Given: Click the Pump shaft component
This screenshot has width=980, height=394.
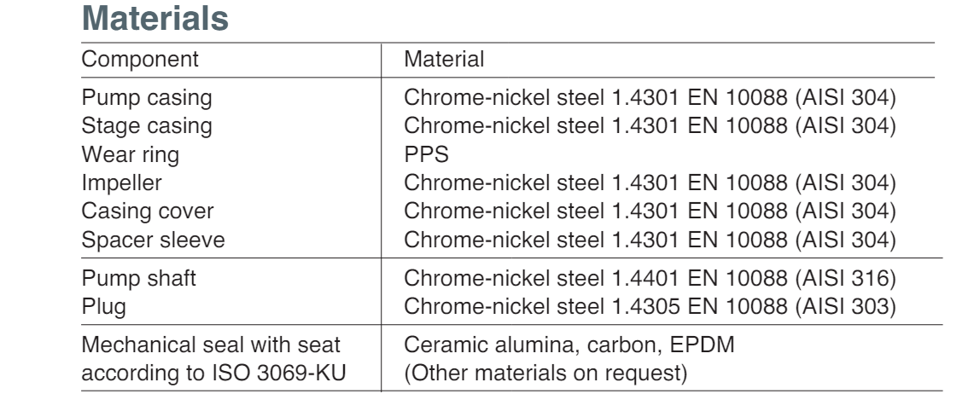Looking at the screenshot, I should pyautogui.click(x=139, y=279).
